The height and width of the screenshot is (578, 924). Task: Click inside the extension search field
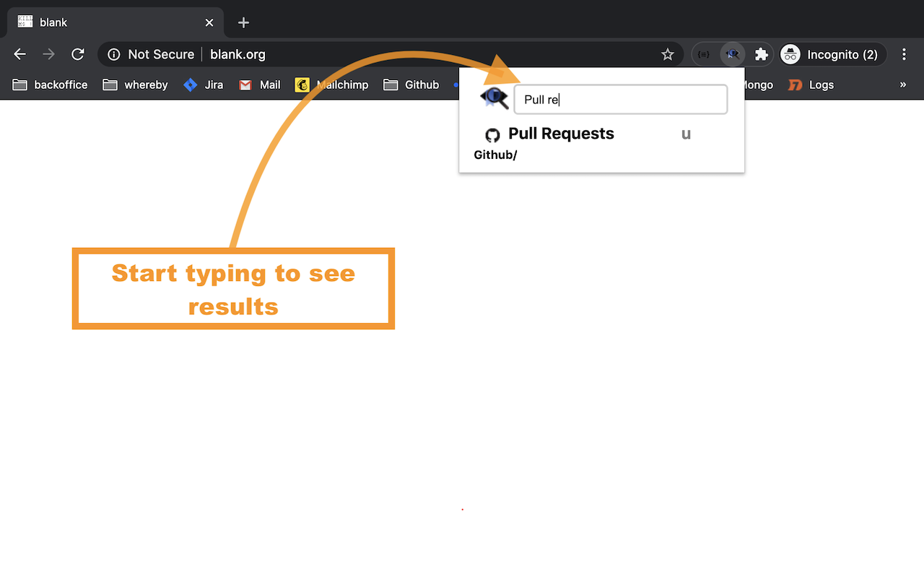click(x=621, y=99)
